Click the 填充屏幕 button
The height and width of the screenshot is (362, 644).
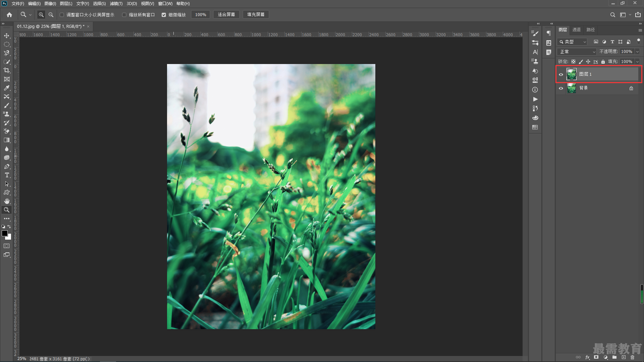[256, 15]
